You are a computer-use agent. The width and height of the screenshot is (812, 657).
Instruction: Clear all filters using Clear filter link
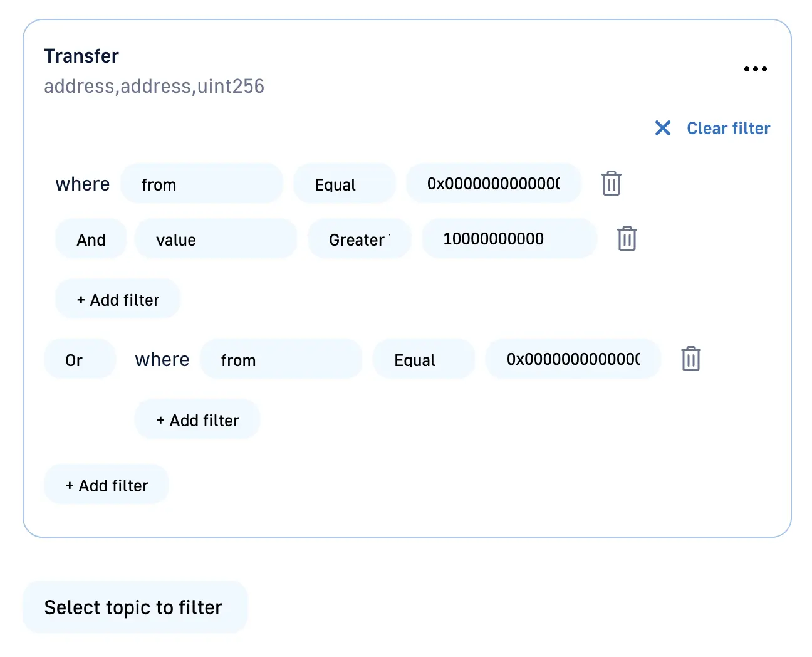click(x=728, y=129)
